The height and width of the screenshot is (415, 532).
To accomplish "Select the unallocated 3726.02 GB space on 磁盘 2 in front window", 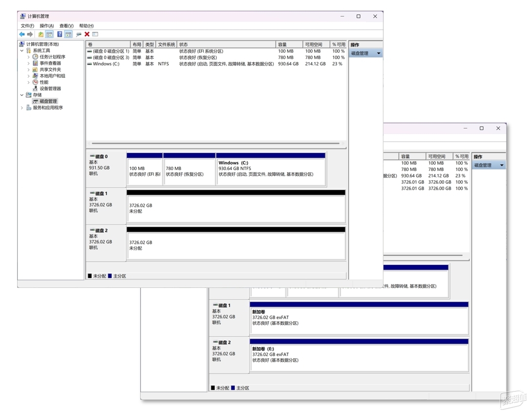I will tap(236, 243).
